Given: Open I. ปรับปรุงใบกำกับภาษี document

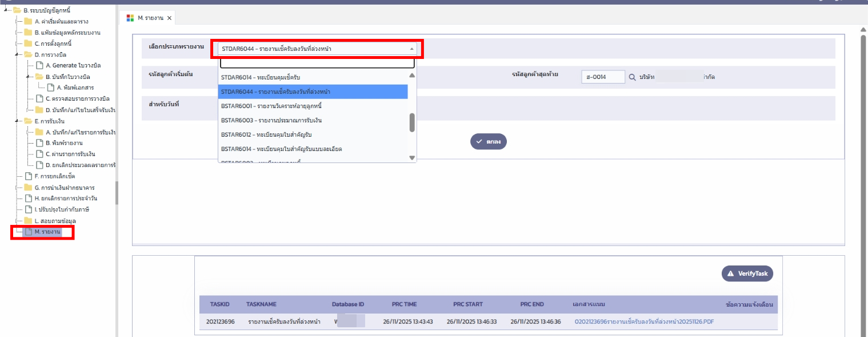Looking at the screenshot, I should click(x=62, y=209).
